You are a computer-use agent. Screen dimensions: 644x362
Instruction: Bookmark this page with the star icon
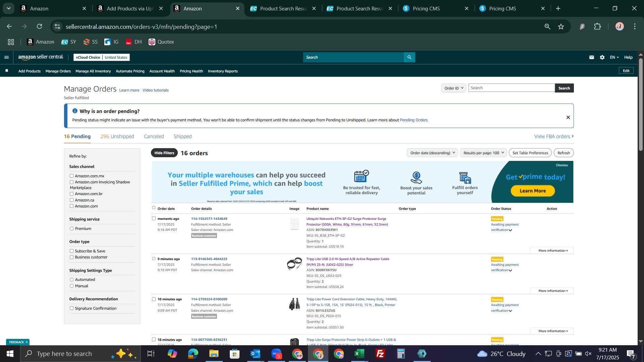561,26
